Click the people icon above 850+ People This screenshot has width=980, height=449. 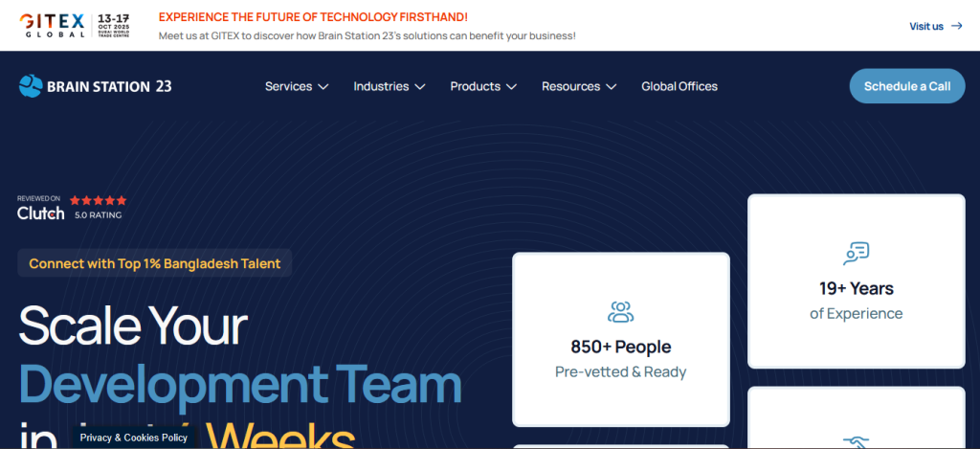[x=620, y=311]
